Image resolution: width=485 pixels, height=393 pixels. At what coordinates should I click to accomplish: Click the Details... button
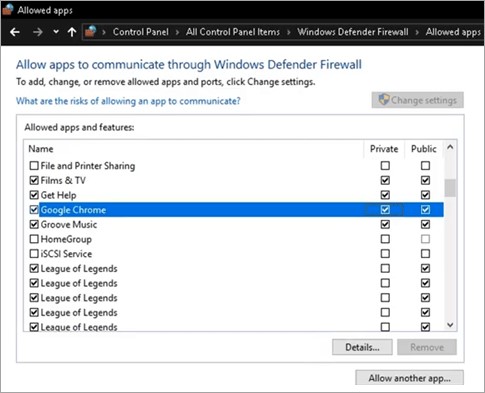tap(362, 347)
